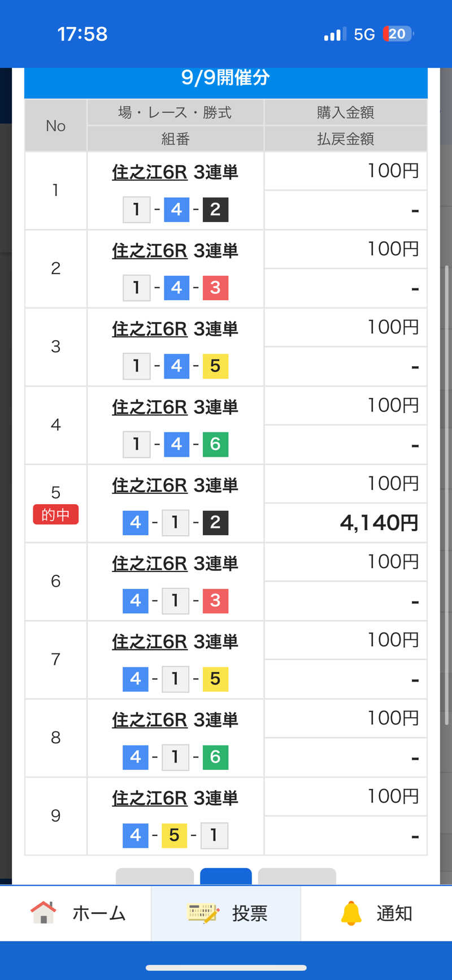Tap the right gray pagination button
The width and height of the screenshot is (452, 980).
297,876
